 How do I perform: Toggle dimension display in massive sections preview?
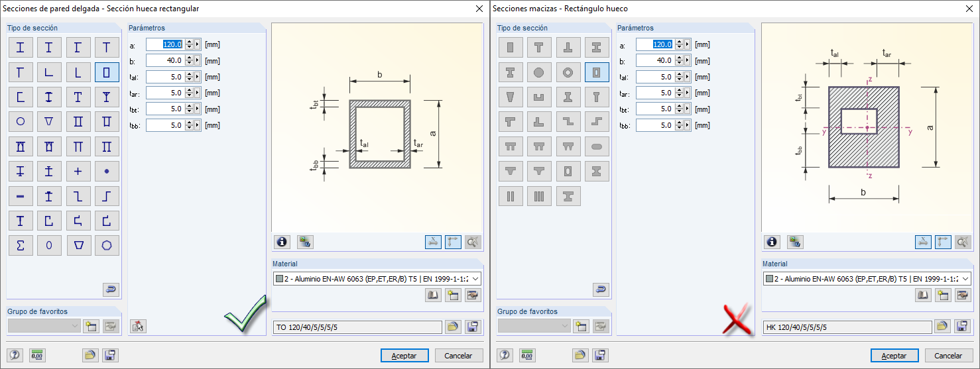(924, 242)
